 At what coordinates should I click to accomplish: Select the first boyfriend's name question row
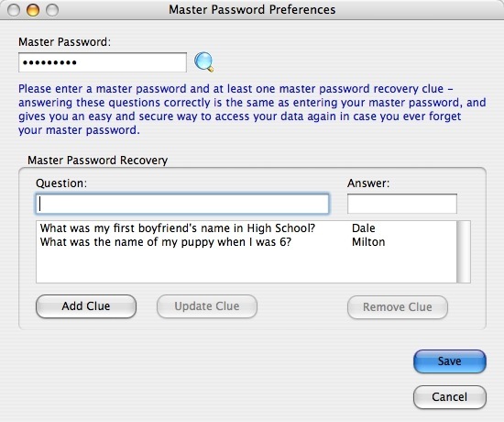[x=247, y=228]
